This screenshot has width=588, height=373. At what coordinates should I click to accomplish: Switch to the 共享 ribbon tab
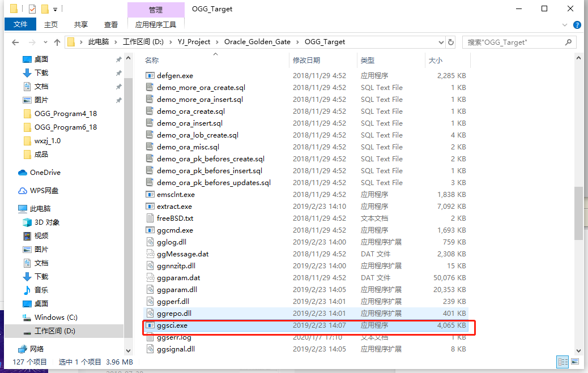point(80,24)
